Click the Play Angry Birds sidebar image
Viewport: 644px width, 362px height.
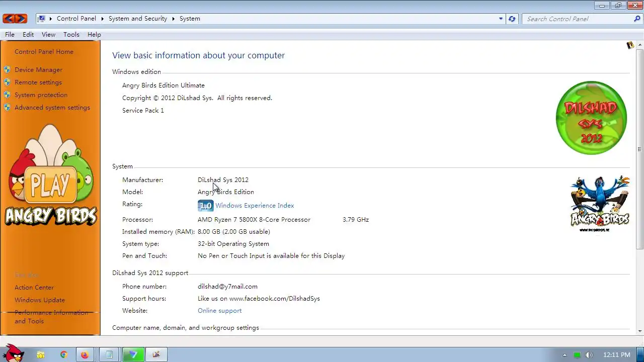[50, 176]
